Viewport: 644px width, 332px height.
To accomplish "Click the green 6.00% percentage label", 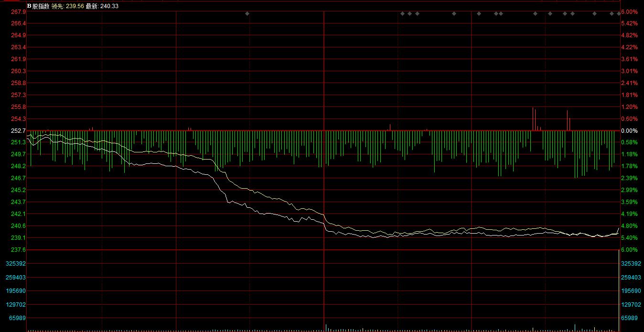I will tap(629, 250).
